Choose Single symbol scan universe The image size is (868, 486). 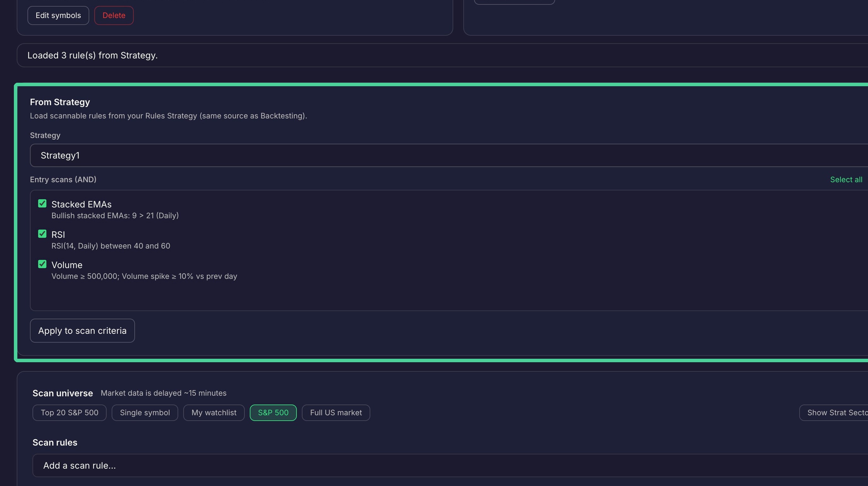145,412
